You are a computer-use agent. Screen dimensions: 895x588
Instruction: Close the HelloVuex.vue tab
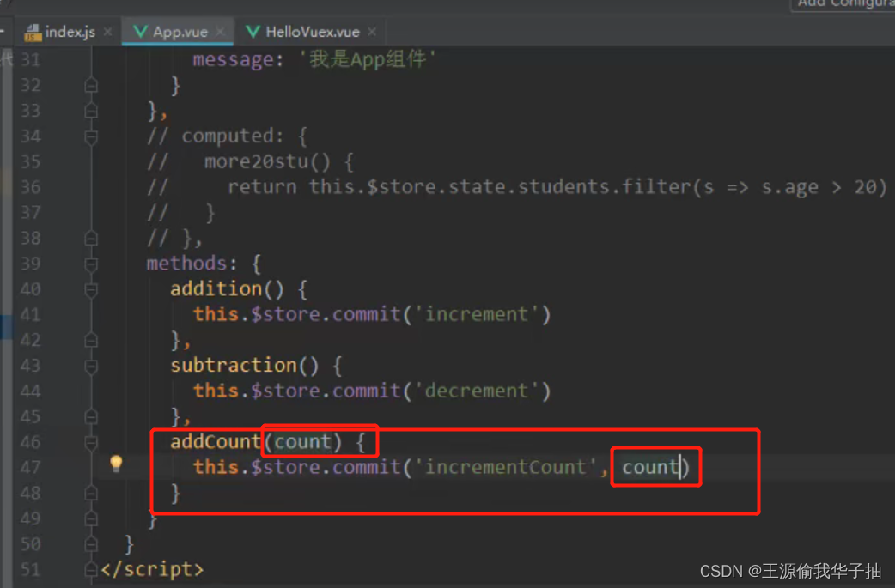click(x=372, y=32)
